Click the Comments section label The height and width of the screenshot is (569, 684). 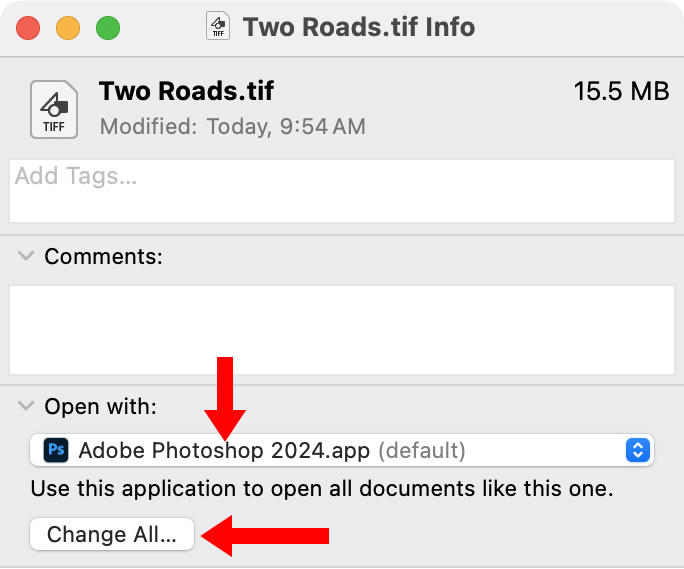click(103, 256)
